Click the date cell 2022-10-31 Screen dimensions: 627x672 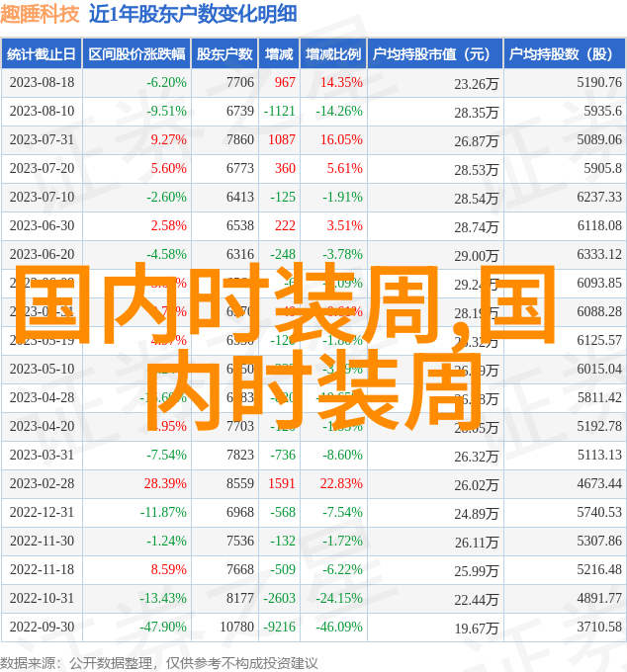[42, 598]
